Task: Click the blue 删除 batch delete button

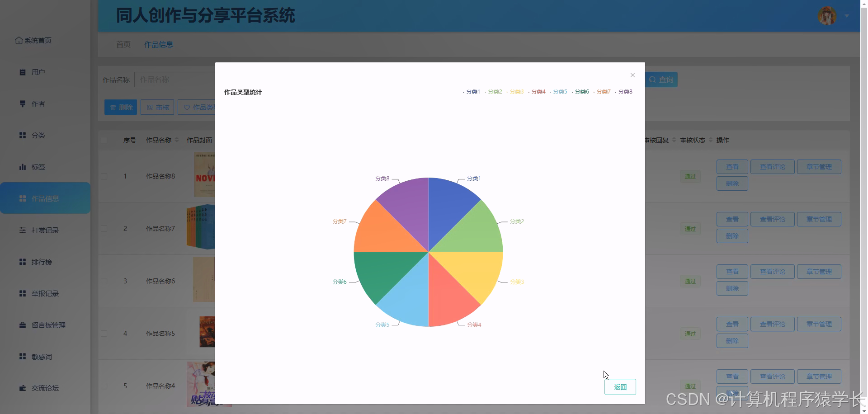Action: point(120,107)
